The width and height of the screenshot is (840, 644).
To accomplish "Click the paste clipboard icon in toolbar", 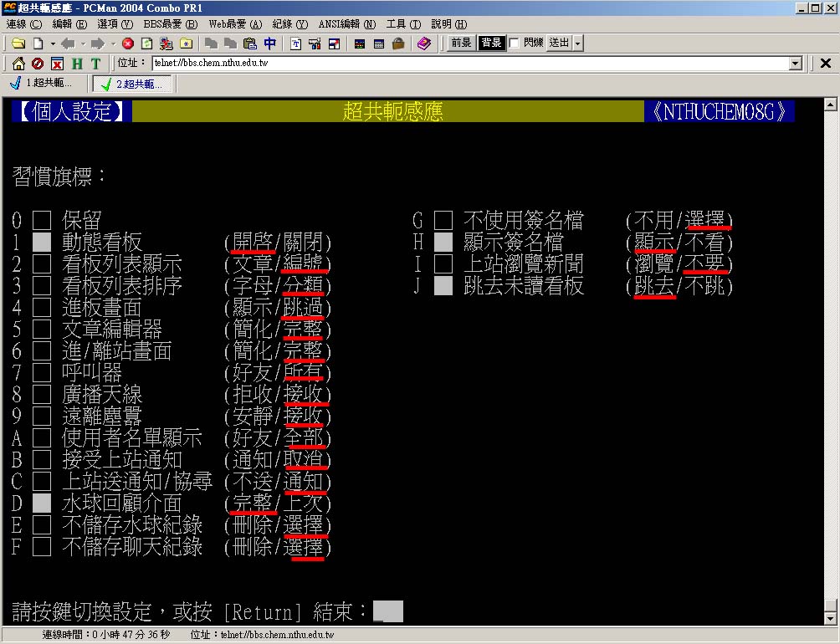I will click(x=250, y=43).
